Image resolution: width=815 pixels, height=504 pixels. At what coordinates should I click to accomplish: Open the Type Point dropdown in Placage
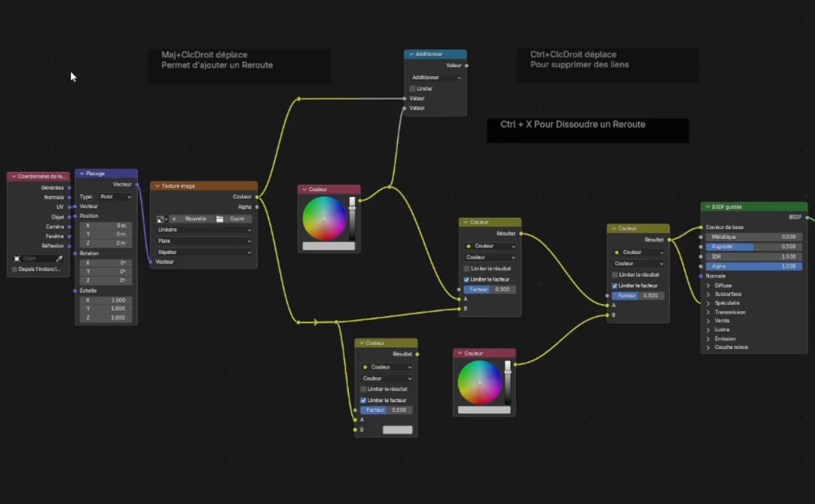tap(115, 197)
